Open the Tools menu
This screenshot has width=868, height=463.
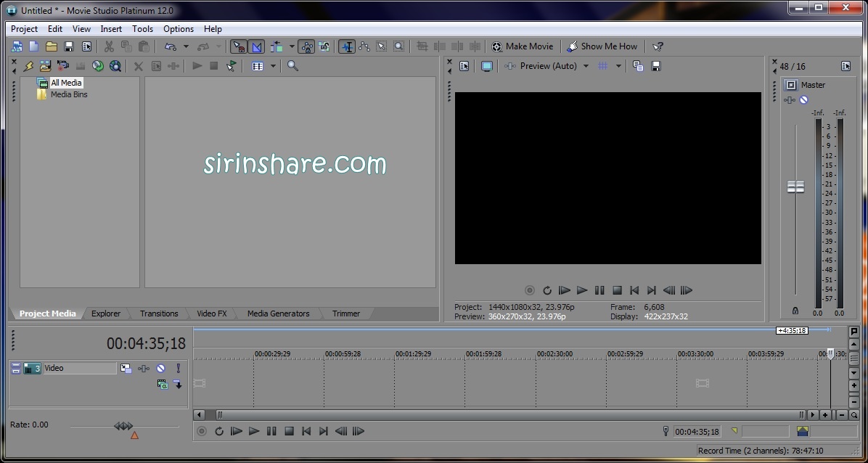[x=143, y=29]
